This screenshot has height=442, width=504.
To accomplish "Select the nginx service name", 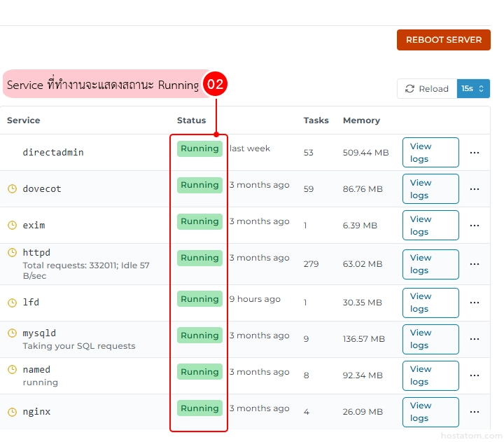I will pyautogui.click(x=36, y=412).
